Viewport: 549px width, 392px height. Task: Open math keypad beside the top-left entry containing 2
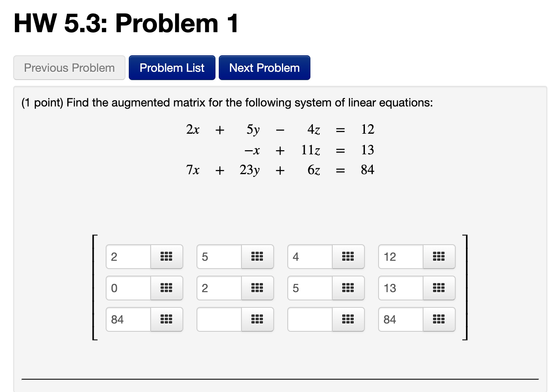(167, 257)
